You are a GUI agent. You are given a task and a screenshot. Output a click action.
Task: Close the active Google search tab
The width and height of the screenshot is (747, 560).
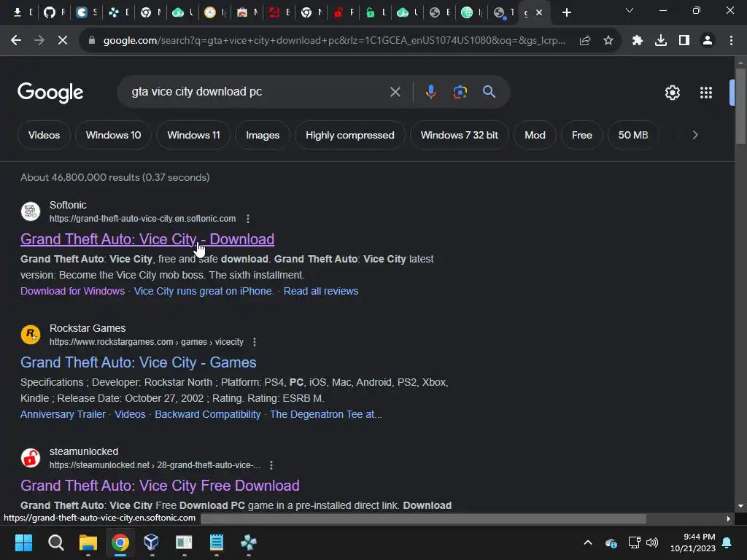pos(539,13)
